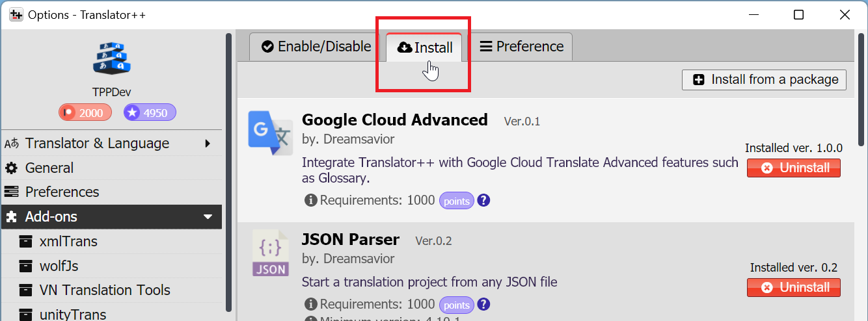Click the JSON Parser file icon
The width and height of the screenshot is (868, 321).
click(270, 253)
